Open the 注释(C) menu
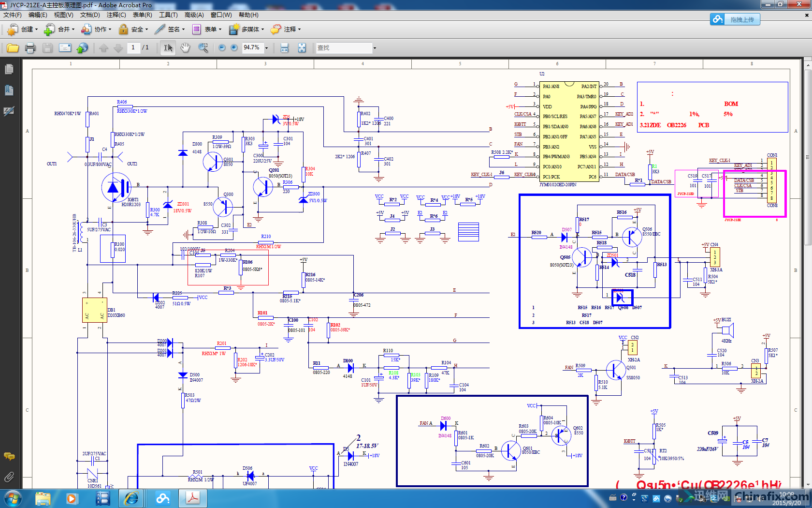 click(x=116, y=15)
